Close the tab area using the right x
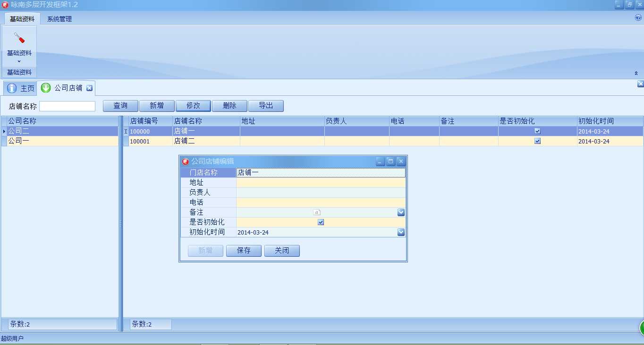Image resolution: width=644 pixels, height=345 pixels. pyautogui.click(x=640, y=84)
